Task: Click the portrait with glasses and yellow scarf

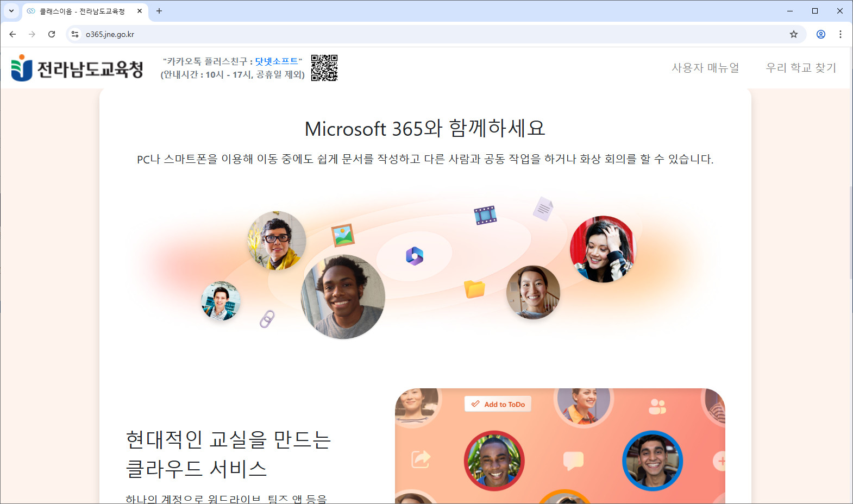Action: click(277, 241)
